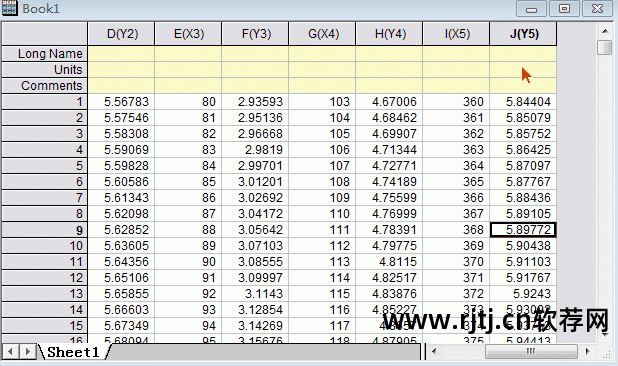Click cell with value 4.83876

coord(389,294)
